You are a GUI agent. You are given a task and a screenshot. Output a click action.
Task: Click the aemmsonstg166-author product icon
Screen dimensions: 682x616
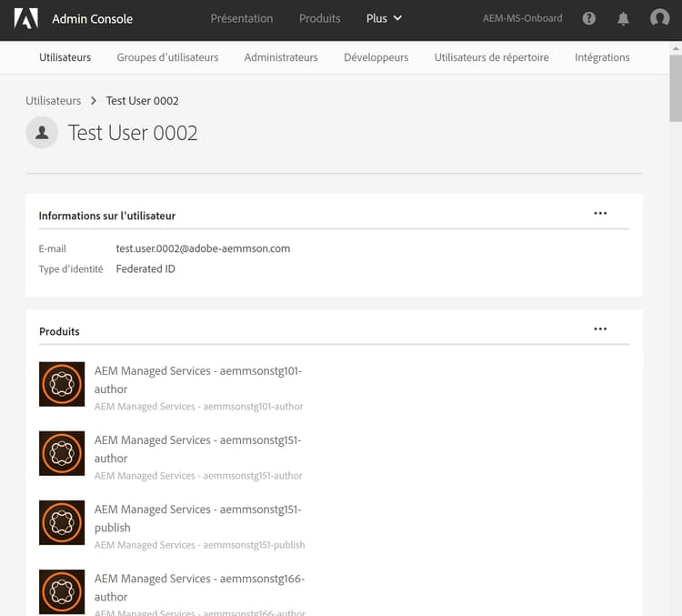pyautogui.click(x=62, y=591)
